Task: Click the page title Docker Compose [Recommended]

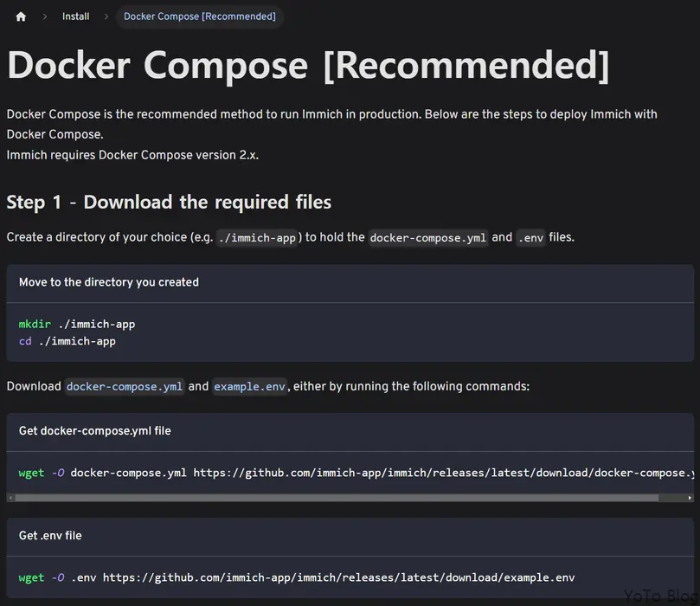Action: click(307, 64)
